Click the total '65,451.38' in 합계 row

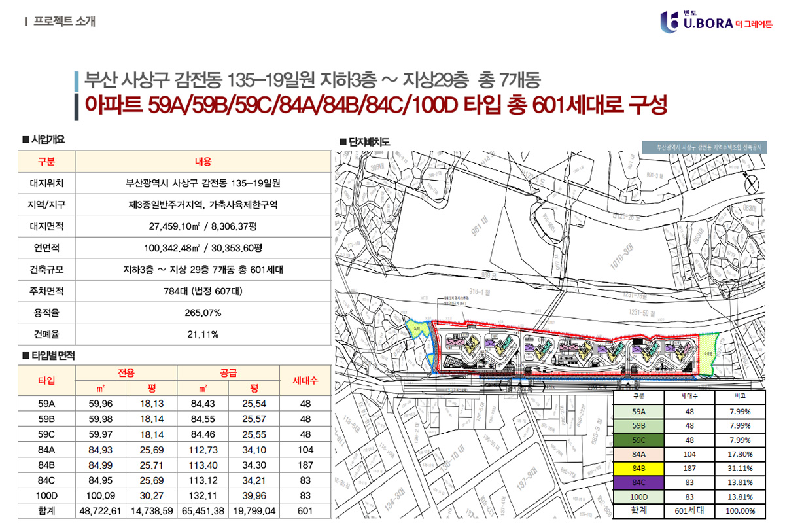coord(203,511)
